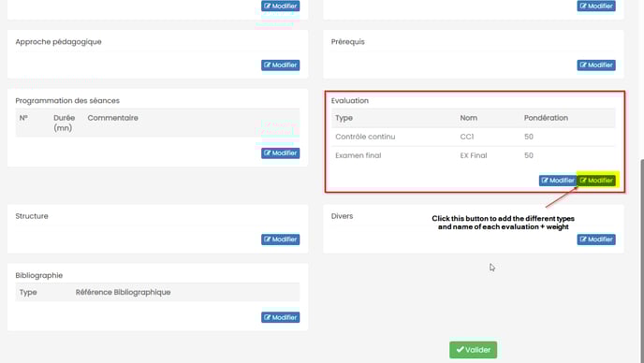The image size is (644, 363).
Task: Select the 'Prérequis' heading
Action: point(348,42)
